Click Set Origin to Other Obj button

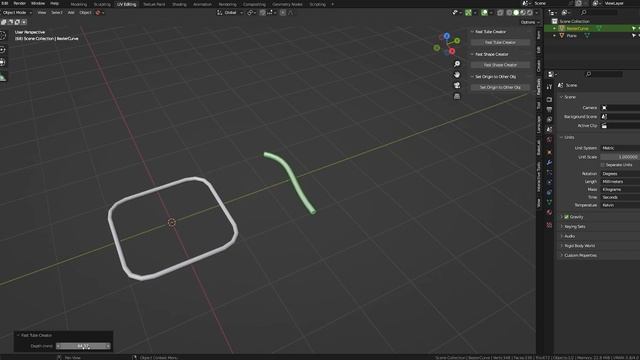[500, 87]
